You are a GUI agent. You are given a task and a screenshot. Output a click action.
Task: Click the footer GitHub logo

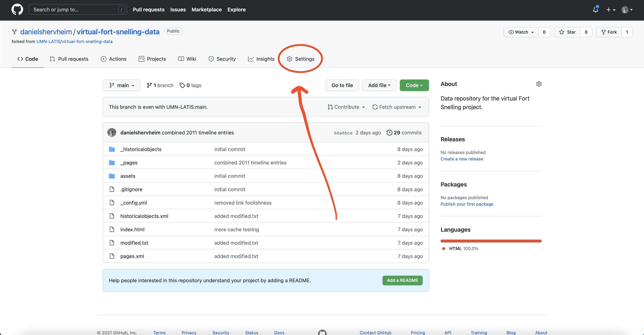click(x=322, y=332)
